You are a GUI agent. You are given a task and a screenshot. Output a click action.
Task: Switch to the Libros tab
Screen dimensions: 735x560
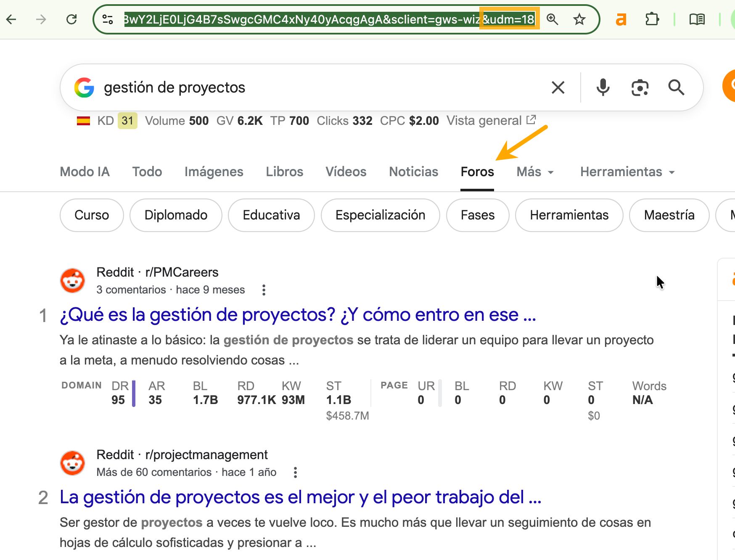284,172
